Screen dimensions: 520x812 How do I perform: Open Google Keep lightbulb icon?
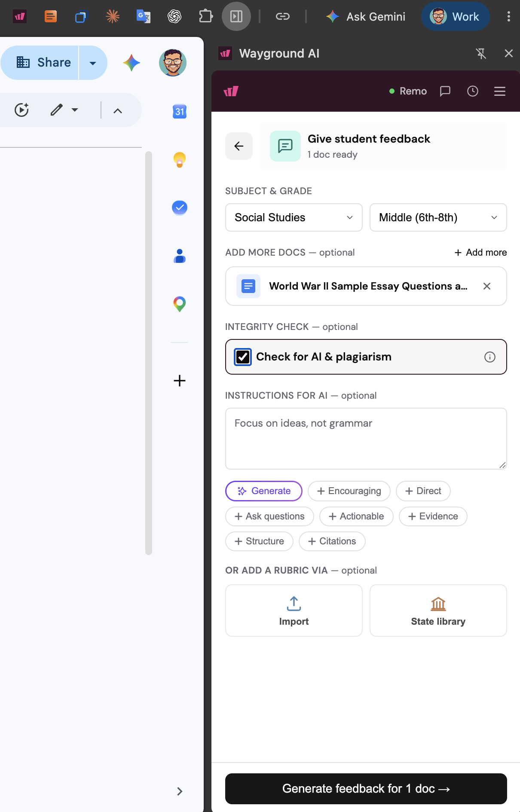(180, 160)
